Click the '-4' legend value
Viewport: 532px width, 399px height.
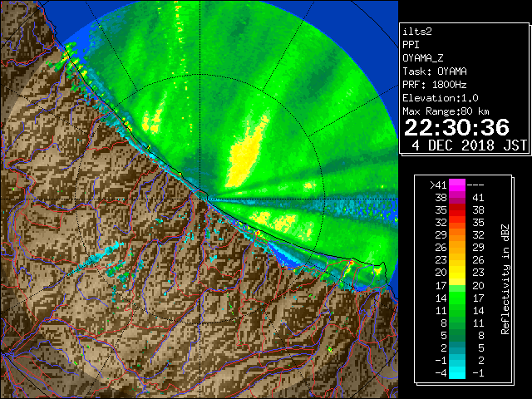pyautogui.click(x=441, y=372)
